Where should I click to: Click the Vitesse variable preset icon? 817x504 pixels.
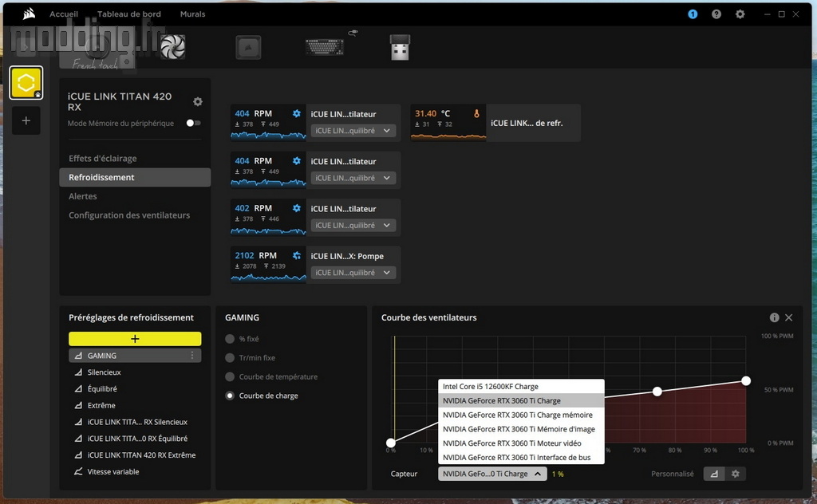78,472
